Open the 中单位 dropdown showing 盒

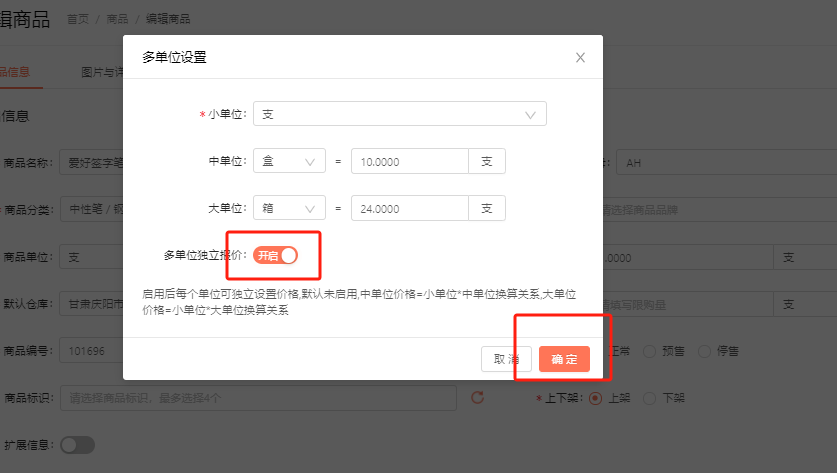289,161
